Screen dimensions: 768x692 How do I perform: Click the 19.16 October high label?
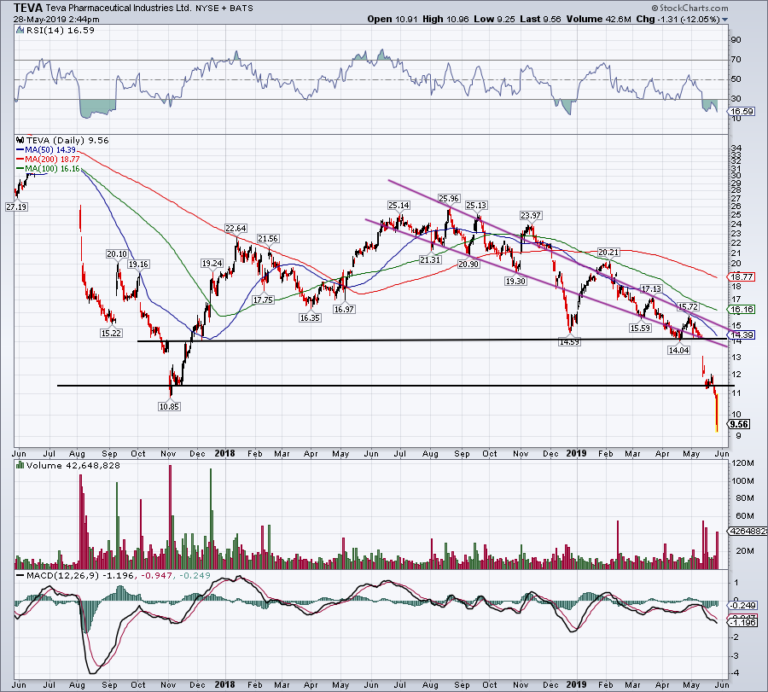click(138, 264)
